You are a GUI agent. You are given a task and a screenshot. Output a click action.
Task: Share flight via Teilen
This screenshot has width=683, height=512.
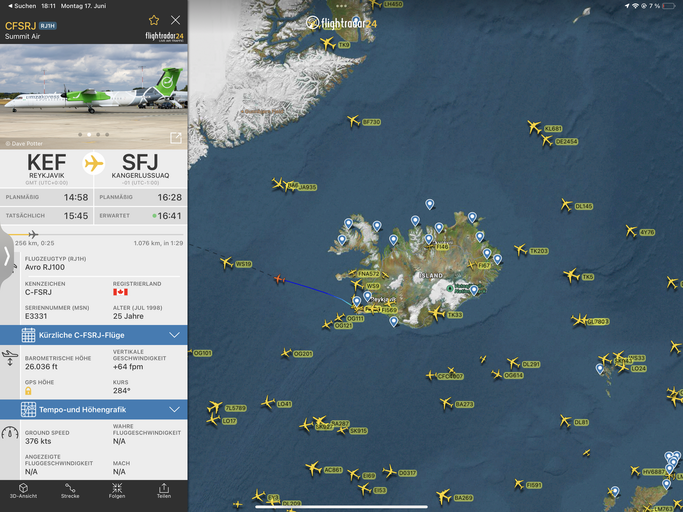(x=164, y=491)
